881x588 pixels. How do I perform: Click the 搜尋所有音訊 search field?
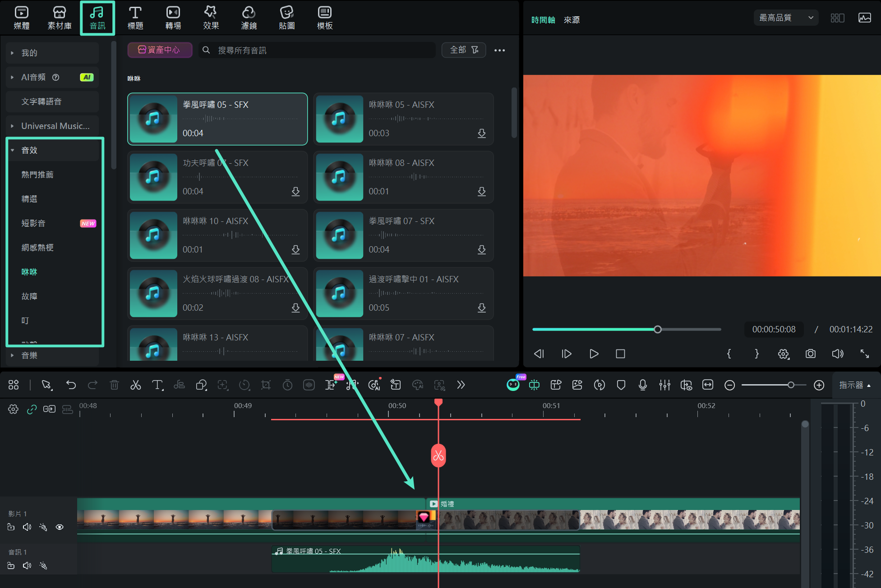[316, 50]
